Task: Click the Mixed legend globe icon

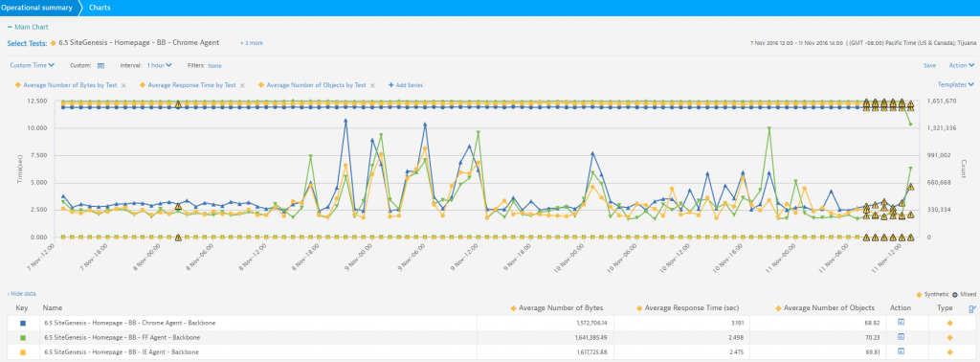Action: click(956, 294)
